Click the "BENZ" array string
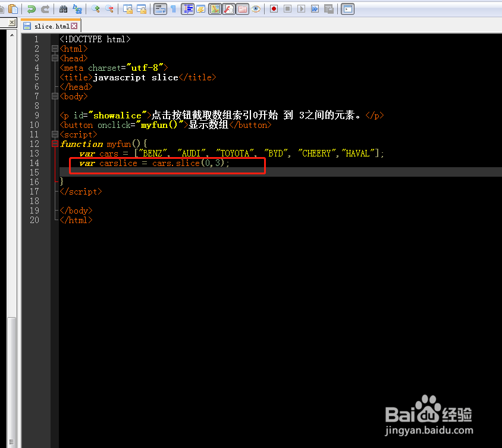The image size is (502, 448). tap(153, 153)
